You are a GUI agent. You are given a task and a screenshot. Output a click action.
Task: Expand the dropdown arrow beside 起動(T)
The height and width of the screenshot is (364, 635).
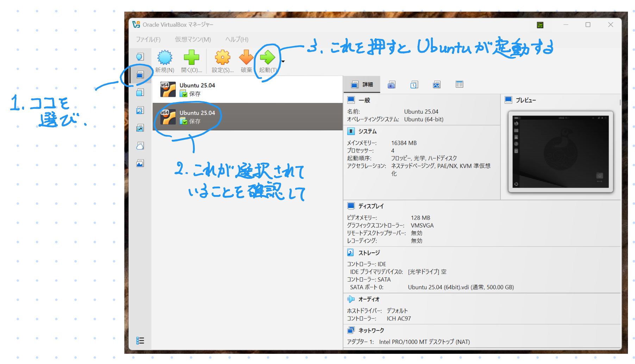pos(283,62)
